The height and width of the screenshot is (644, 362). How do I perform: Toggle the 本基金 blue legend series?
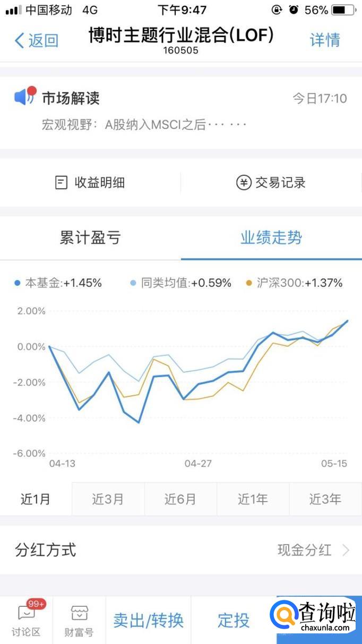click(58, 283)
